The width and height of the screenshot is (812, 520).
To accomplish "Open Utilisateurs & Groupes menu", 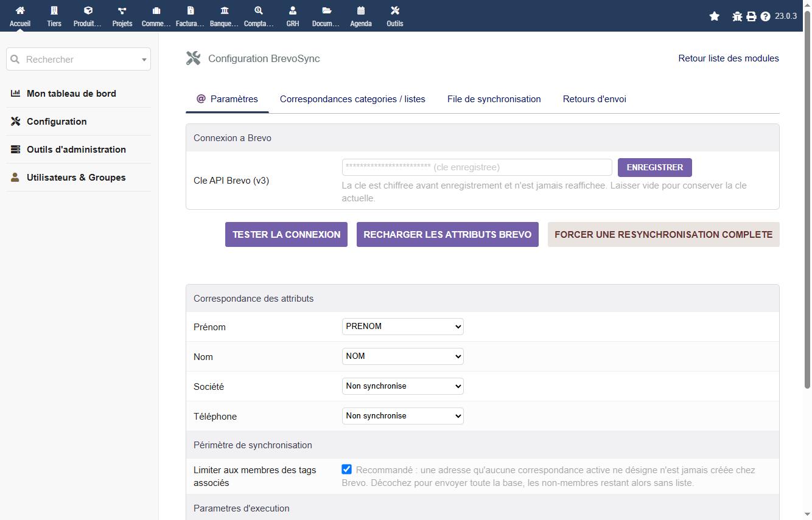I will coord(76,177).
